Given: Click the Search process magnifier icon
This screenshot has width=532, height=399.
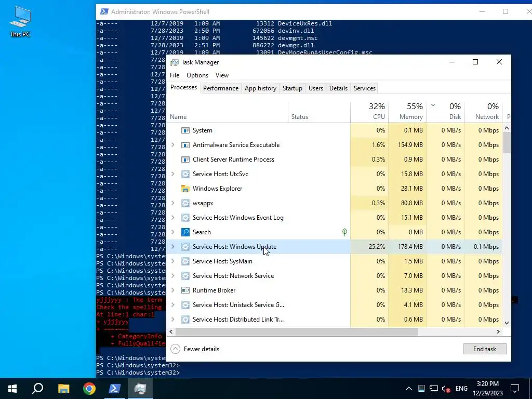Looking at the screenshot, I should pos(185,232).
